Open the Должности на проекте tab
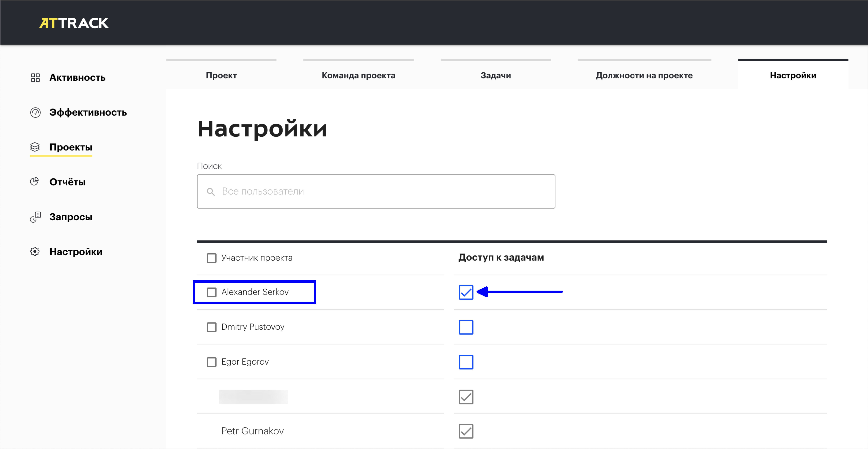Screen dimensions: 868x449 pos(644,75)
